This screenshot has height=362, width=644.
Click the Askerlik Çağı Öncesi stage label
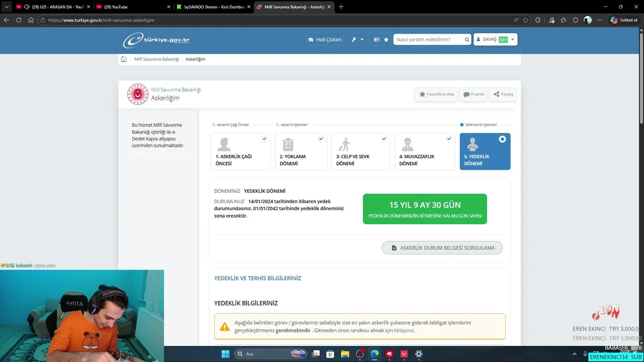[233, 125]
